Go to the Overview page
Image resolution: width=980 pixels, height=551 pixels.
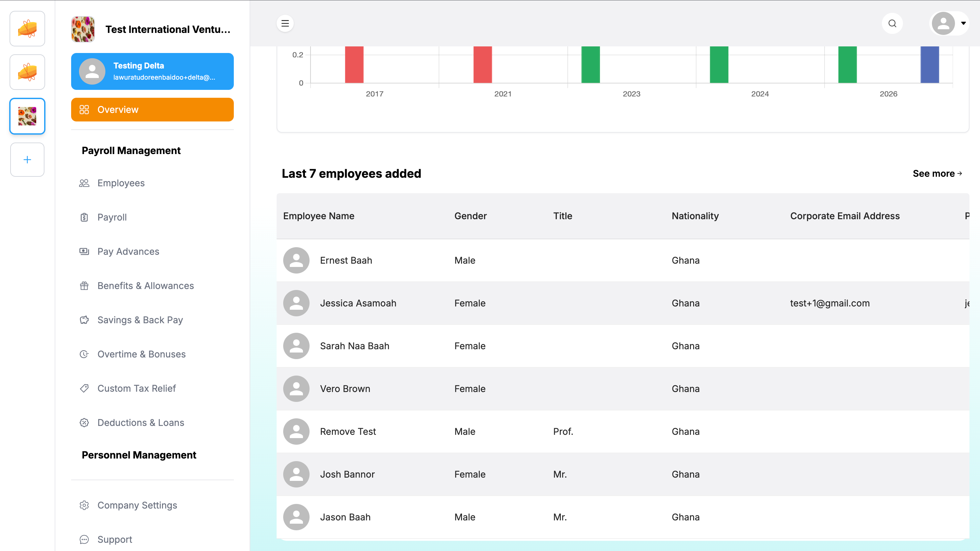(x=152, y=110)
